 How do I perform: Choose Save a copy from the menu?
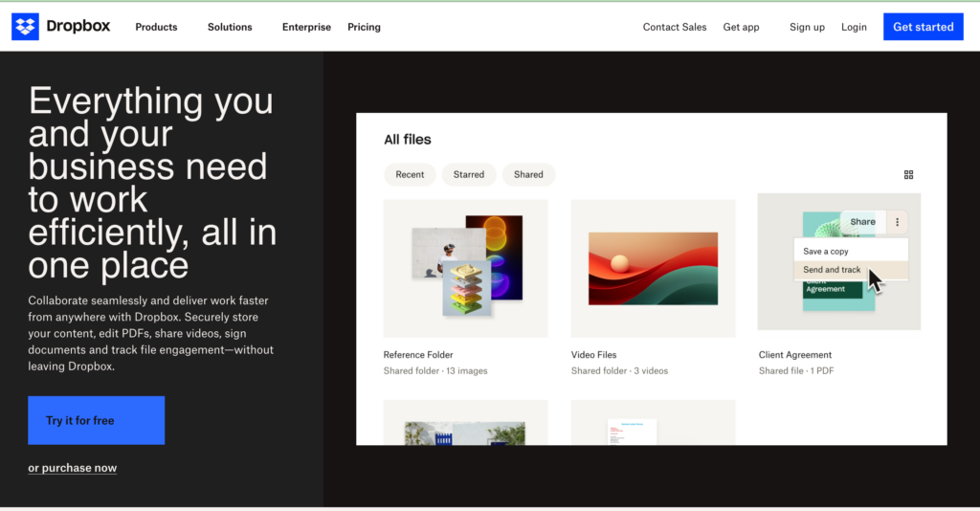click(x=851, y=251)
